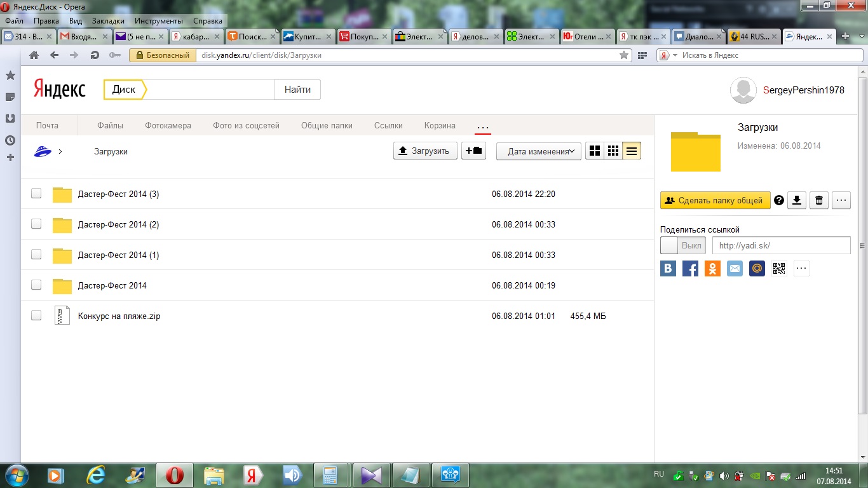Select the Дастер-Фест 2014 (2) checkbox
The height and width of the screenshot is (488, 868).
click(36, 224)
